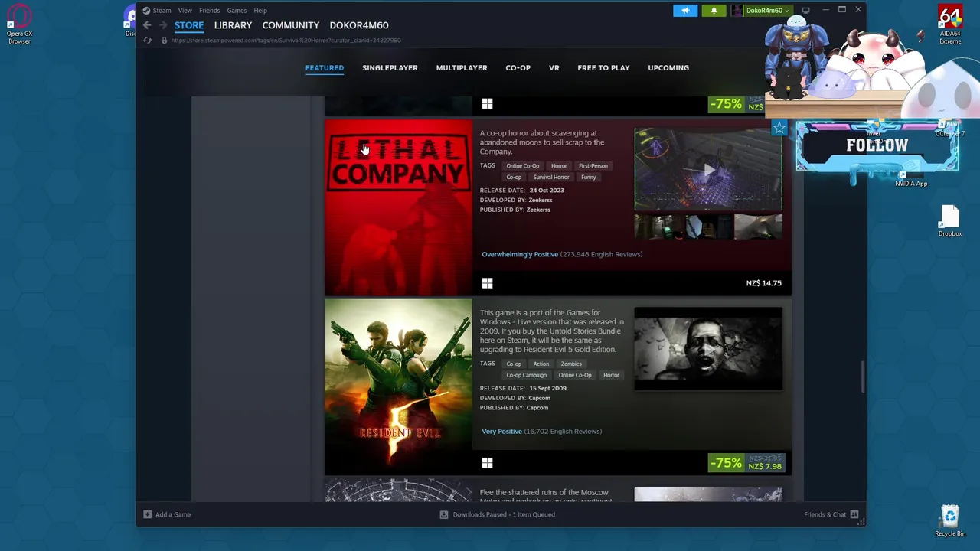Select the FREE TO PLAY tab
The height and width of the screenshot is (551, 980).
coord(603,67)
